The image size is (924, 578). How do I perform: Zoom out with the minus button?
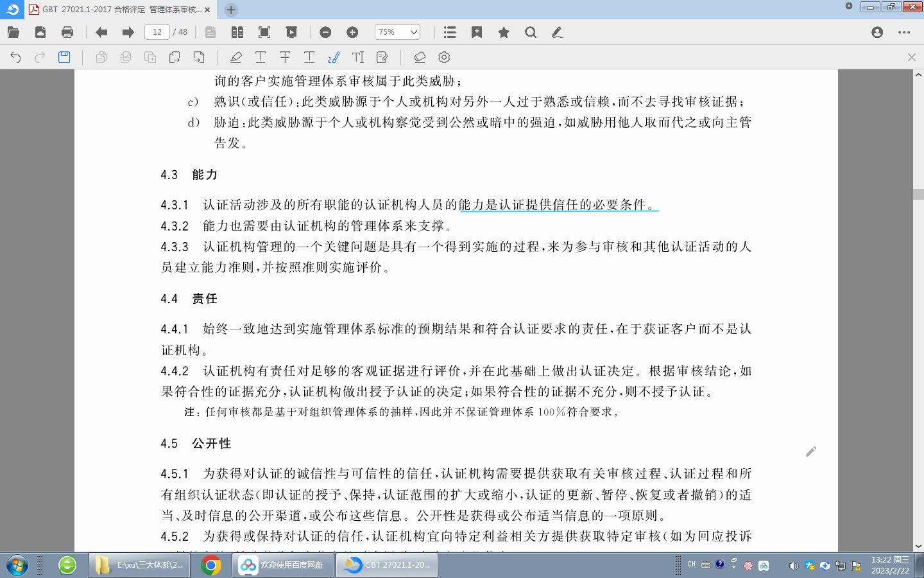pos(325,32)
